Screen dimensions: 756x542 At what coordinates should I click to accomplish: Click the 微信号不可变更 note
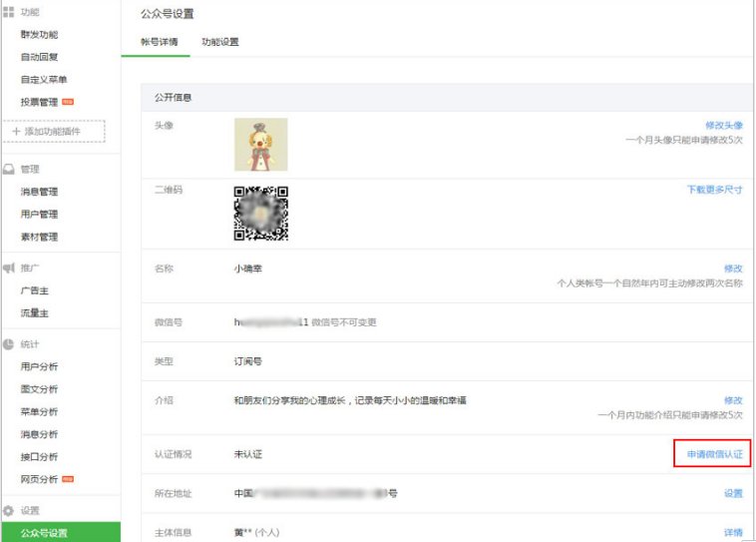point(344,322)
